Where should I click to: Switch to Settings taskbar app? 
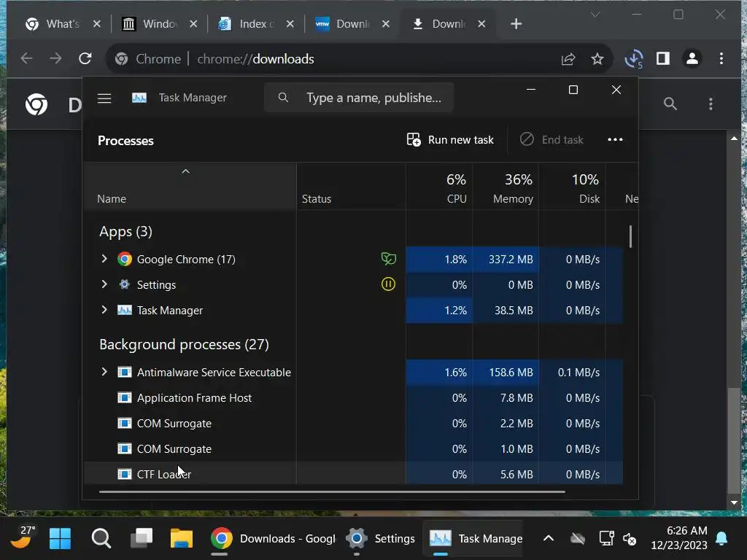coord(381,538)
